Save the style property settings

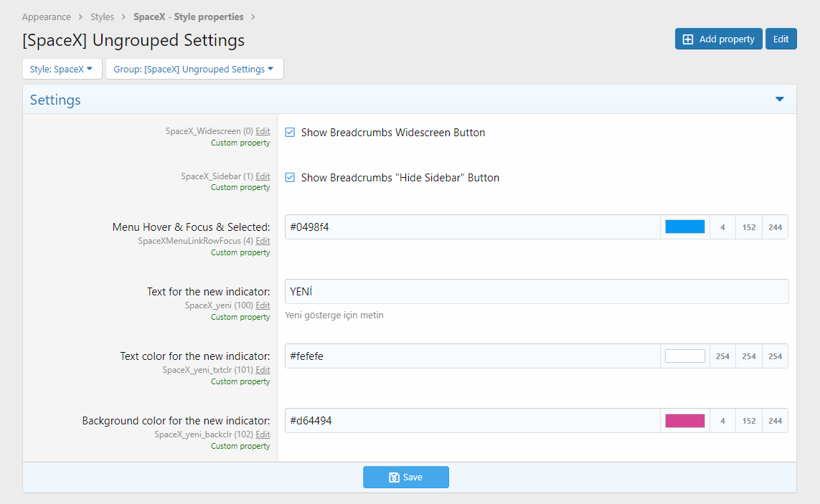405,477
